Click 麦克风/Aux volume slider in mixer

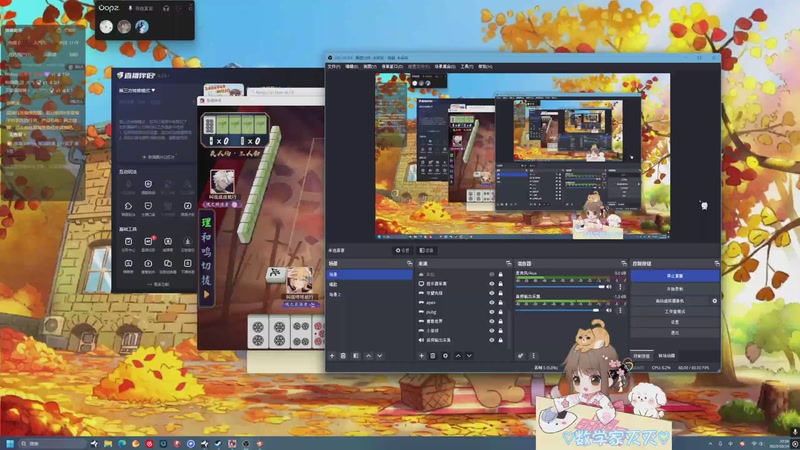(x=560, y=287)
